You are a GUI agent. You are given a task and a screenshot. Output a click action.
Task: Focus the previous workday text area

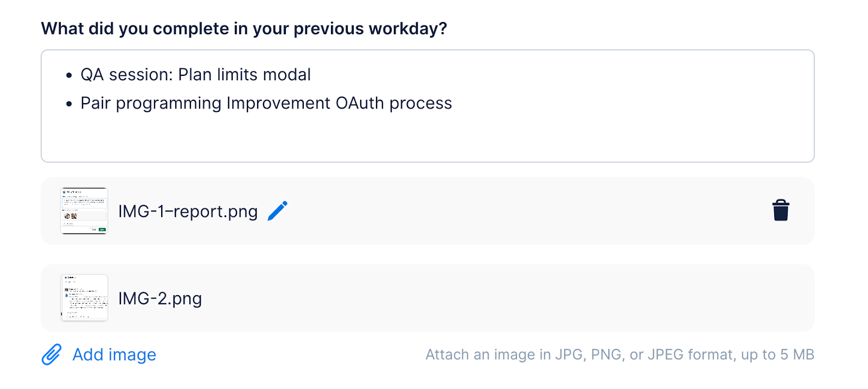pos(427,106)
